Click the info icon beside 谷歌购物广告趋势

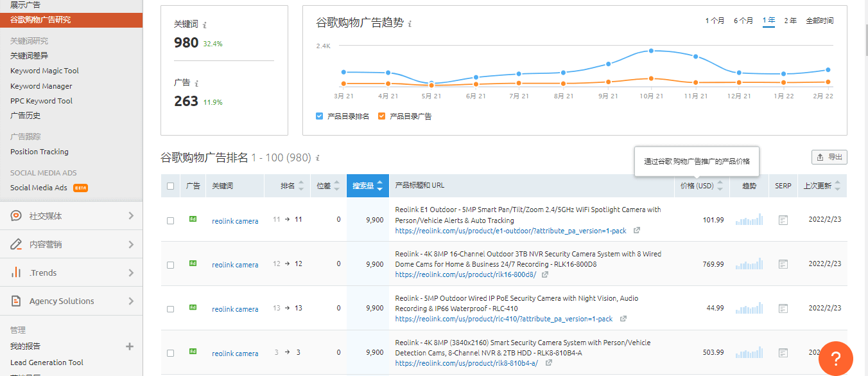410,24
